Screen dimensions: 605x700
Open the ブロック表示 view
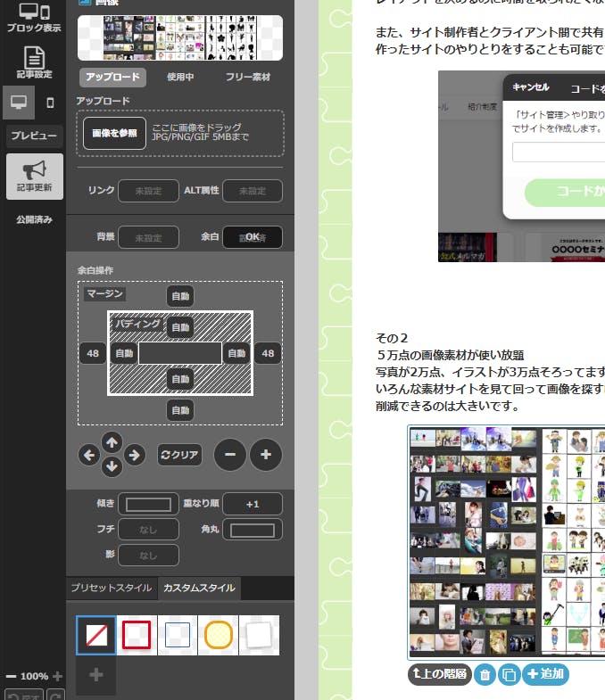pos(34,18)
